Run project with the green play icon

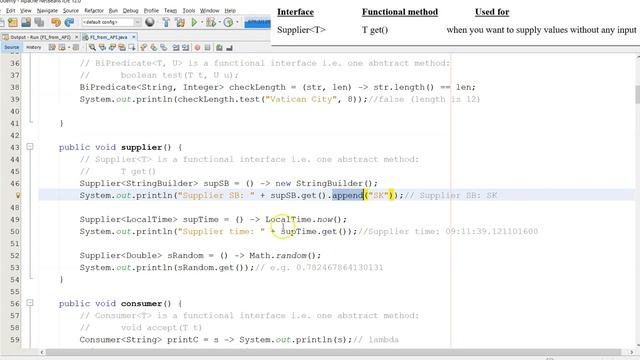pyautogui.click(x=194, y=22)
